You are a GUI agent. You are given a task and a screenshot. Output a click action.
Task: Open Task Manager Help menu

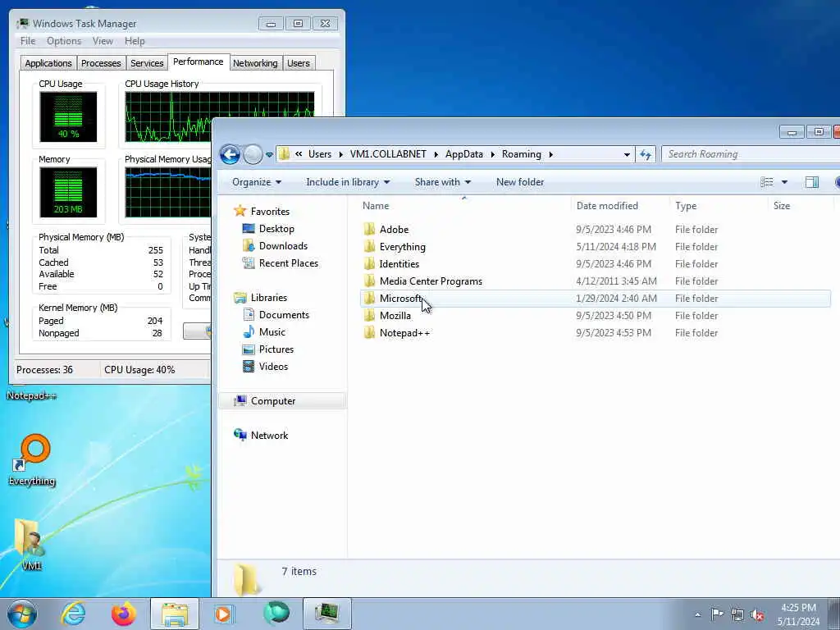pyautogui.click(x=135, y=41)
